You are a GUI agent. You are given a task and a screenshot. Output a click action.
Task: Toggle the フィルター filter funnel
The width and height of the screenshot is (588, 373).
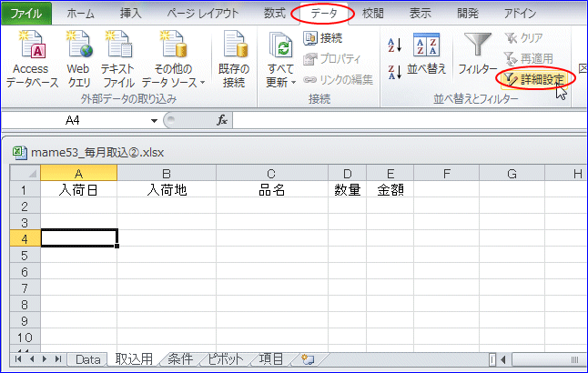(477, 54)
